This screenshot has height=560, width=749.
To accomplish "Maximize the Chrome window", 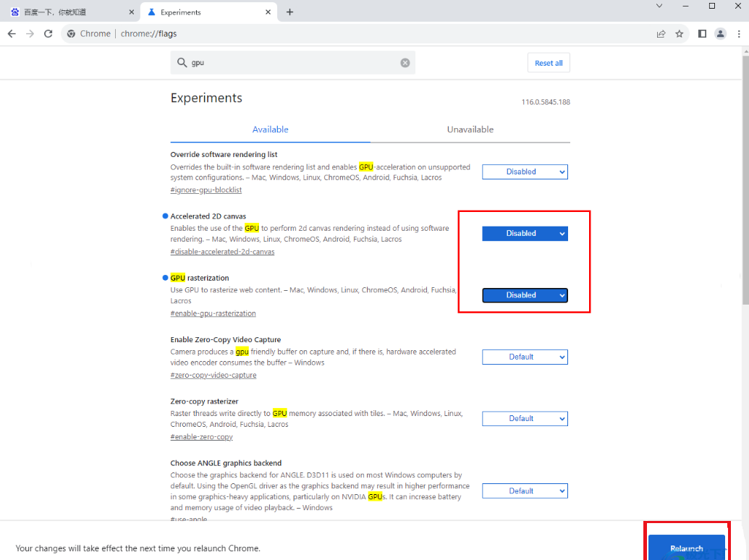I will [x=712, y=6].
